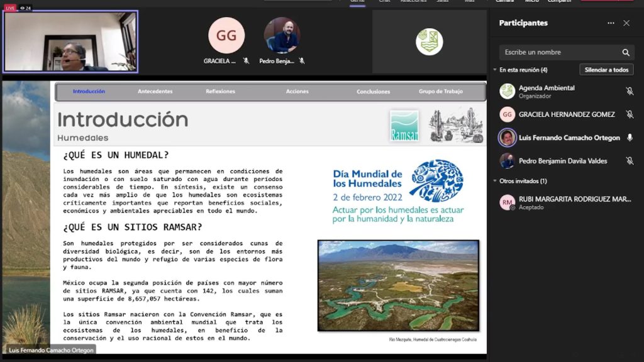Click the RM avatar of Rubi Margarita

click(507, 202)
